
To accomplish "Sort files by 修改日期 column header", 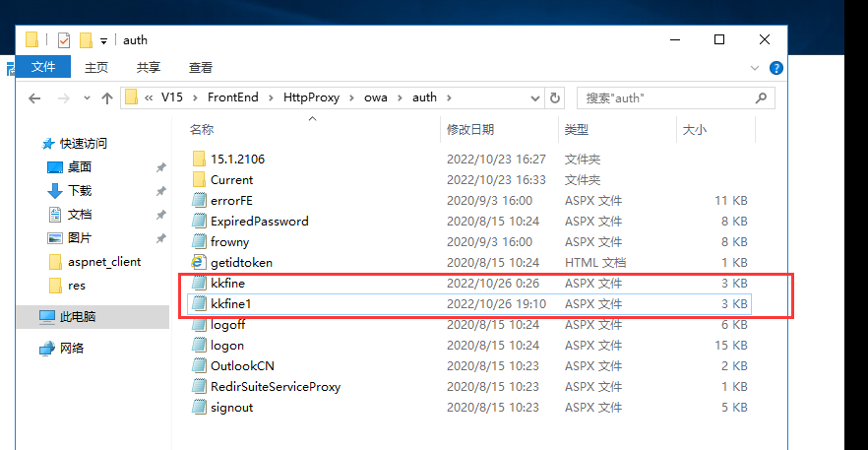I will click(x=470, y=130).
